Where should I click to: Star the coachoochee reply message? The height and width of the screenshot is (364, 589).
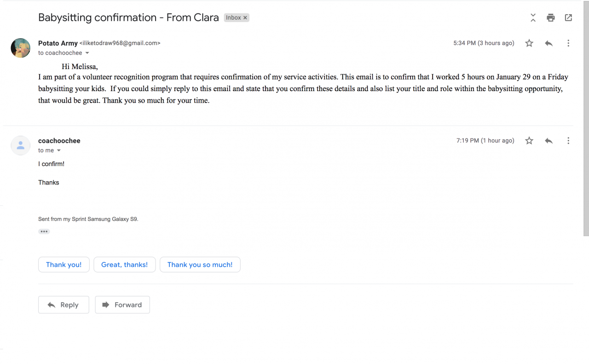point(529,141)
